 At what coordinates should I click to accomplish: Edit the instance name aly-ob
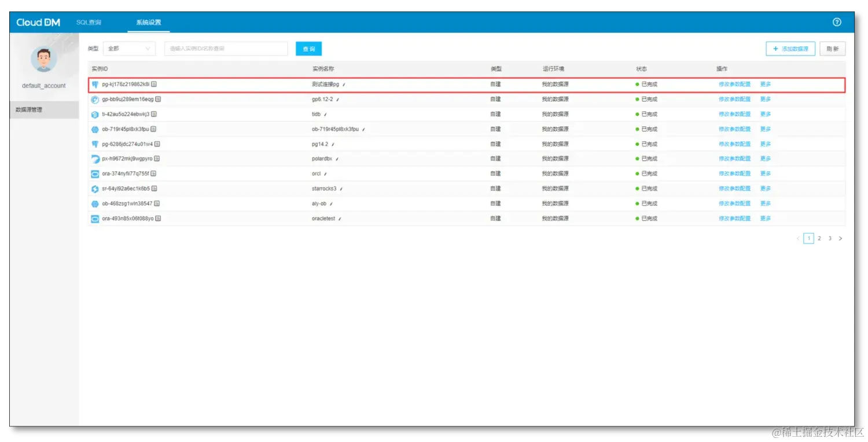click(x=331, y=204)
